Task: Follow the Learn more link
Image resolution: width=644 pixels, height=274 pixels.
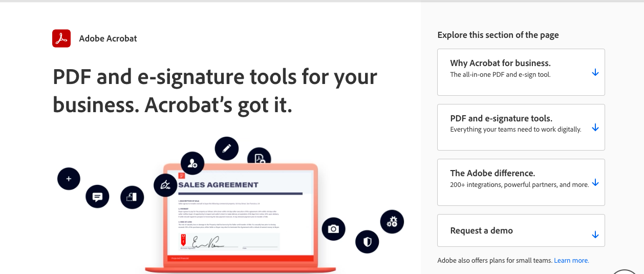Action: pyautogui.click(x=571, y=261)
